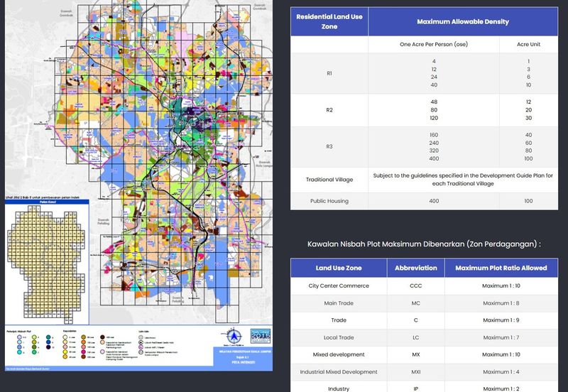Click the Public Housing row label

click(329, 201)
